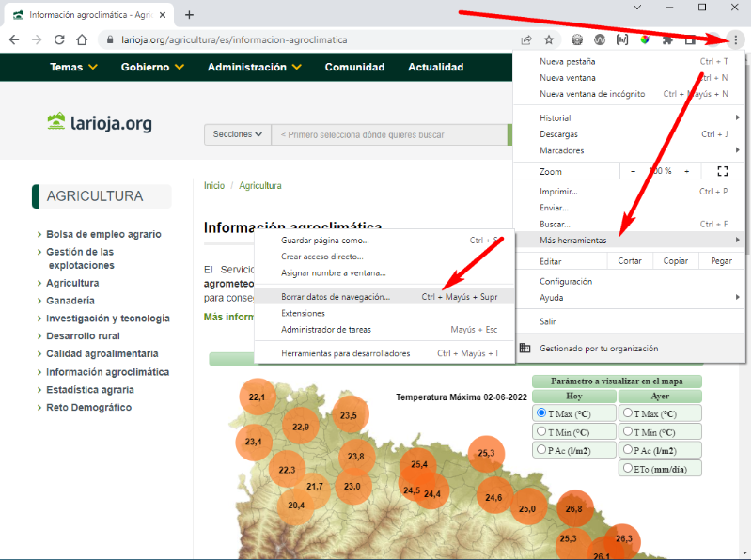Reload the page with the refresh icon
This screenshot has height=560, width=752.
[x=59, y=39]
